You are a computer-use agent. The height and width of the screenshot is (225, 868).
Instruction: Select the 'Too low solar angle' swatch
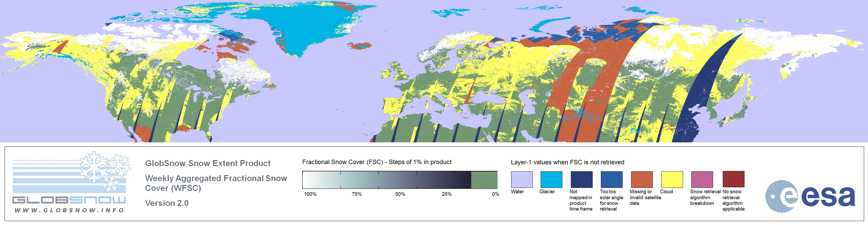point(611,179)
